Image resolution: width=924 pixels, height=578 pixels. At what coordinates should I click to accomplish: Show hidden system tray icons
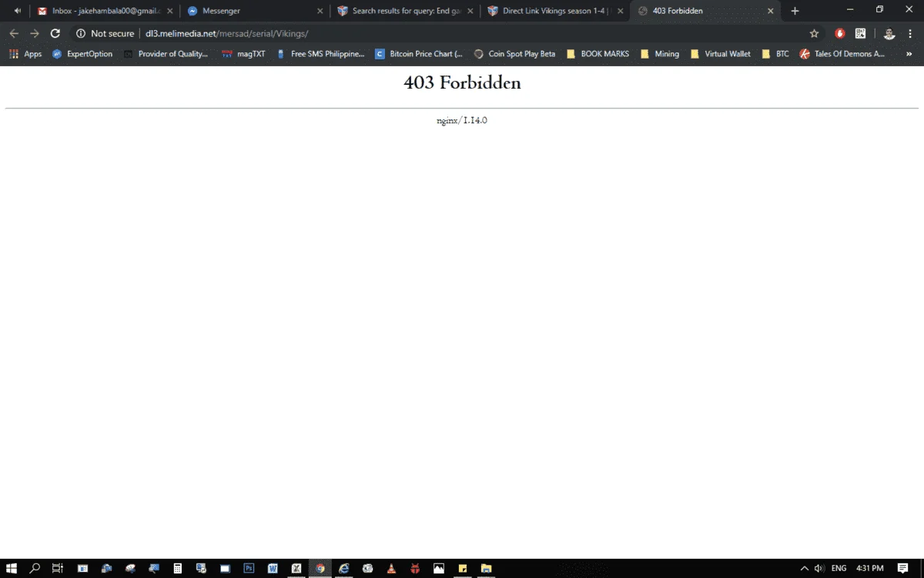coord(805,569)
